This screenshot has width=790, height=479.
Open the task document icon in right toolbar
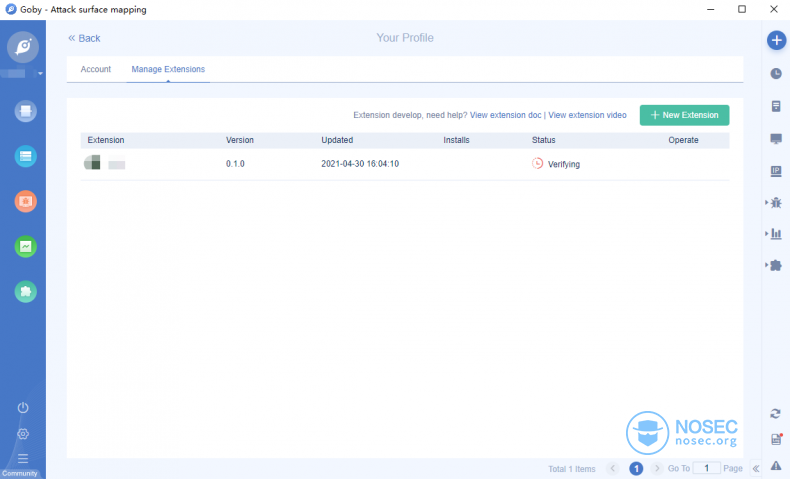(776, 106)
